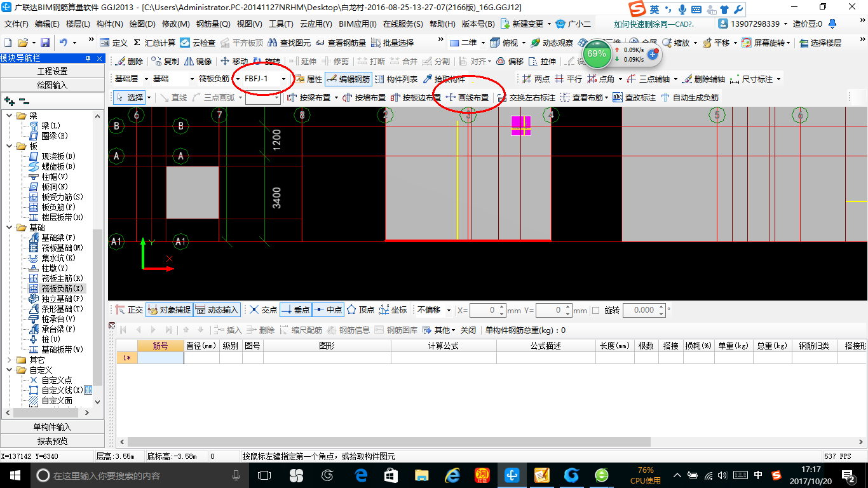Check the 旋转 rotation checkbox
The height and width of the screenshot is (488, 868).
coord(595,310)
